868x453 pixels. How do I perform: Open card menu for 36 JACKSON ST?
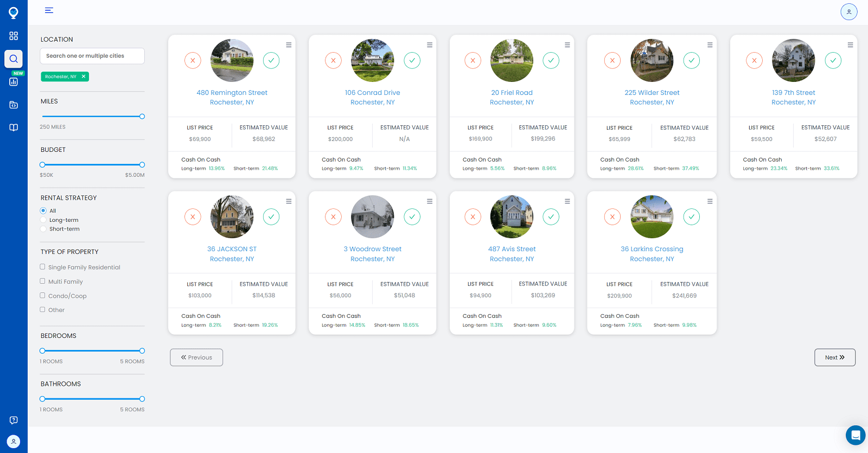point(289,201)
